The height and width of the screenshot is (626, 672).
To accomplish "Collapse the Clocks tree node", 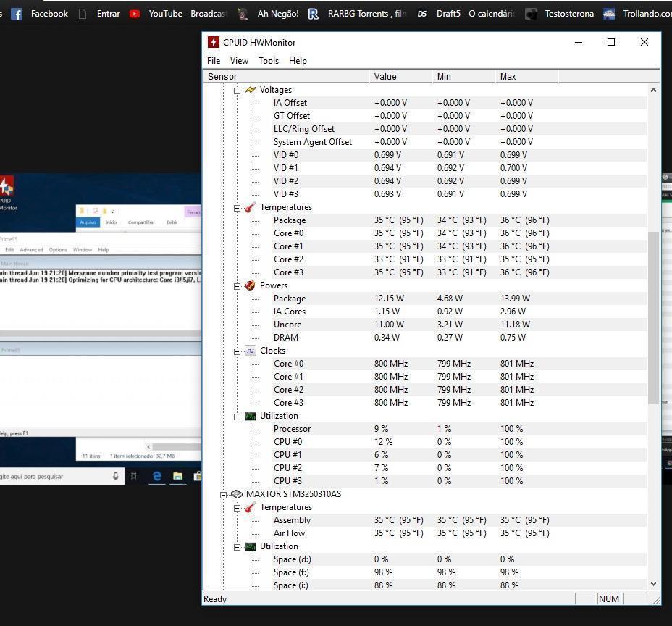I will click(237, 351).
